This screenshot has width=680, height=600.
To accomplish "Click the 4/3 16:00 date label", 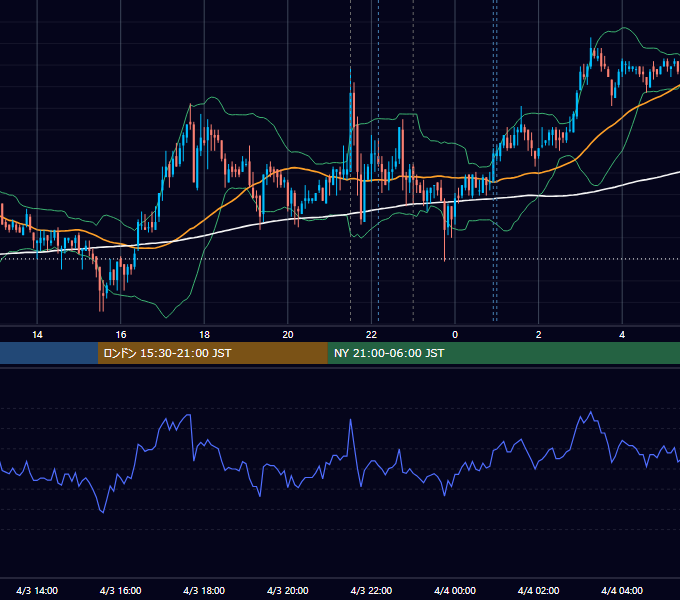I will click(121, 590).
